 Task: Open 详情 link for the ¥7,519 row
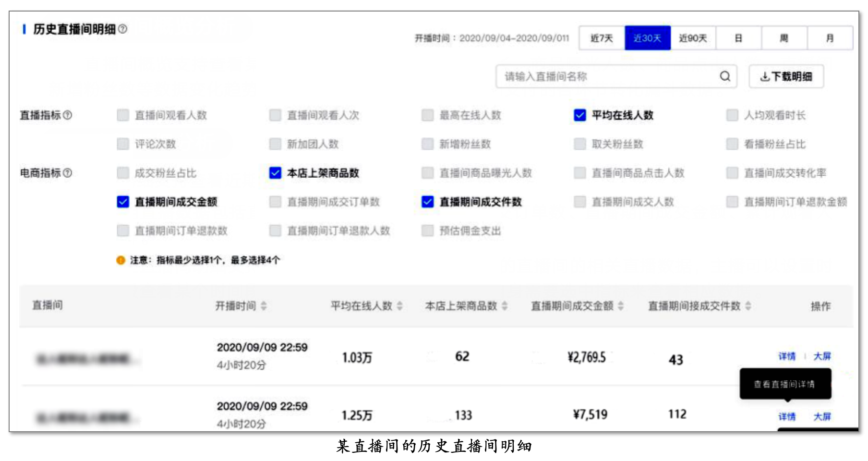pos(787,417)
